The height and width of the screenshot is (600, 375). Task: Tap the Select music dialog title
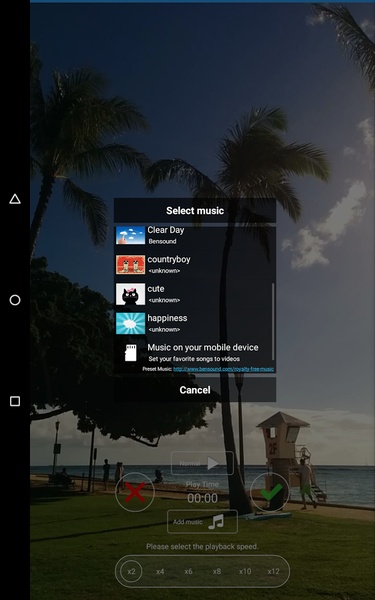coord(195,210)
